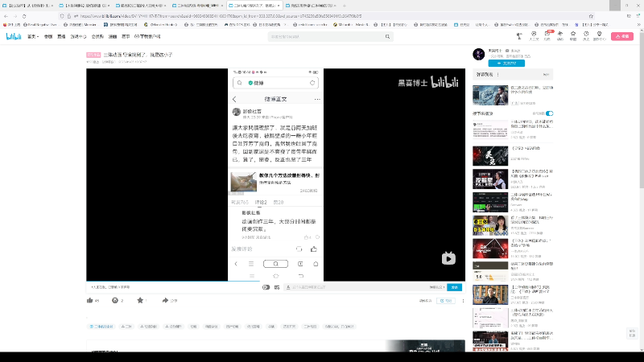This screenshot has height=362, width=644.
Task: Open the more options vertical dots below player
Action: tap(464, 301)
